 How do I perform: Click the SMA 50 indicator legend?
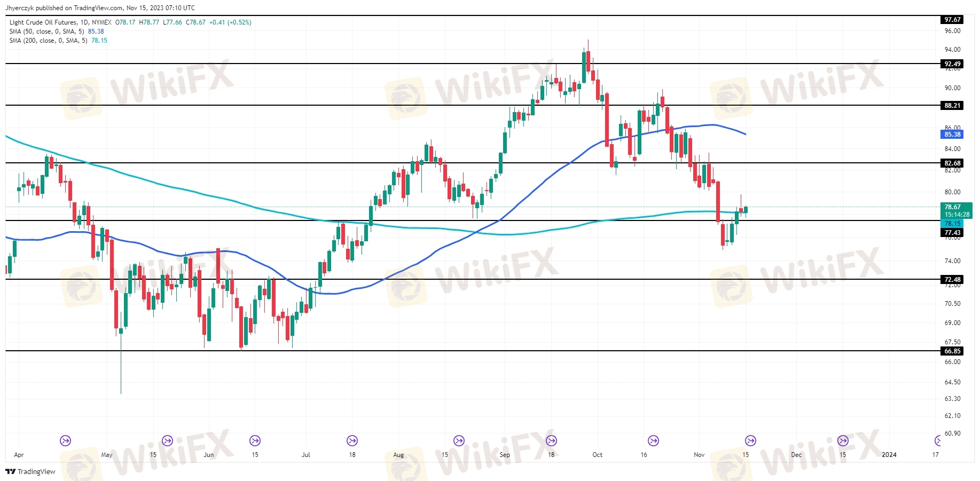pos(47,31)
